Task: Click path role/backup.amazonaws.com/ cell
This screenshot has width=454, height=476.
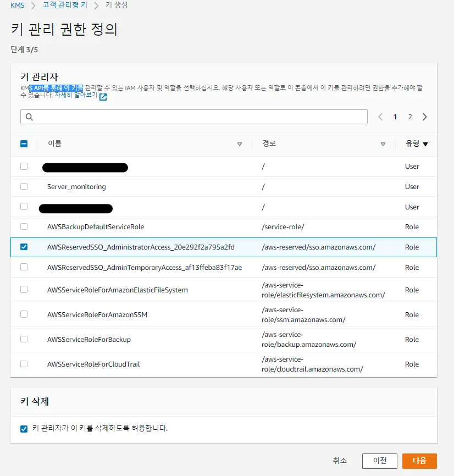Action: (309, 339)
